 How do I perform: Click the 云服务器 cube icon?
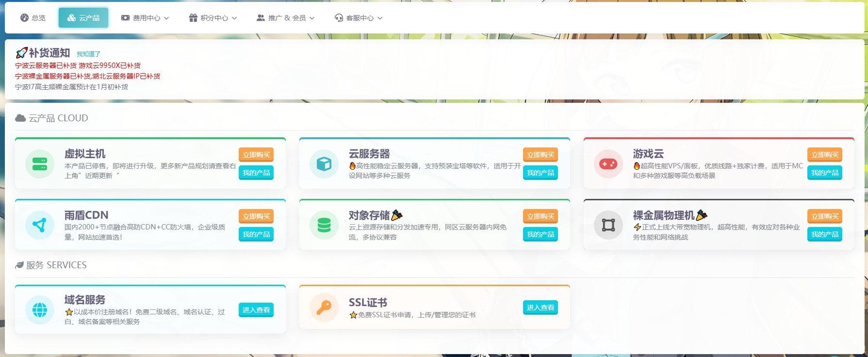pos(324,164)
